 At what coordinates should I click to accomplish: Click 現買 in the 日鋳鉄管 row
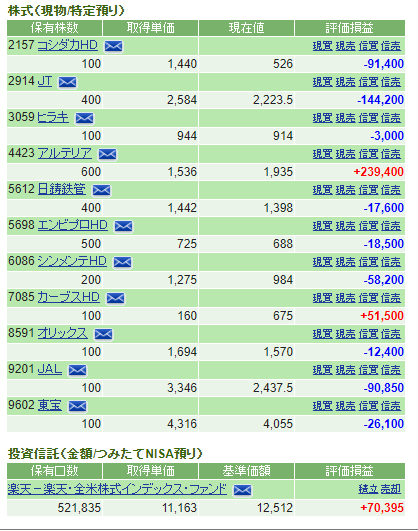click(322, 190)
